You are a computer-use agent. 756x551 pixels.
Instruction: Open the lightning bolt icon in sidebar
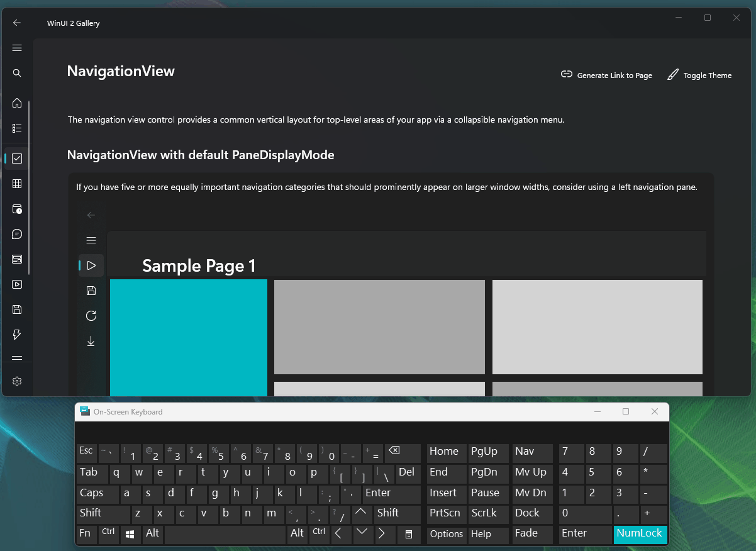click(17, 335)
